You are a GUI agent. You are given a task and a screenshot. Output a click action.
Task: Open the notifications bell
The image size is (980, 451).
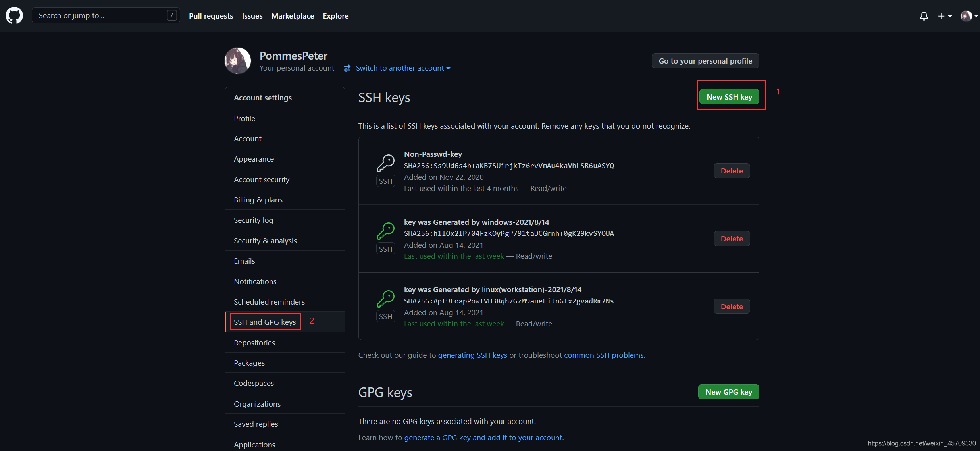[x=924, y=16]
